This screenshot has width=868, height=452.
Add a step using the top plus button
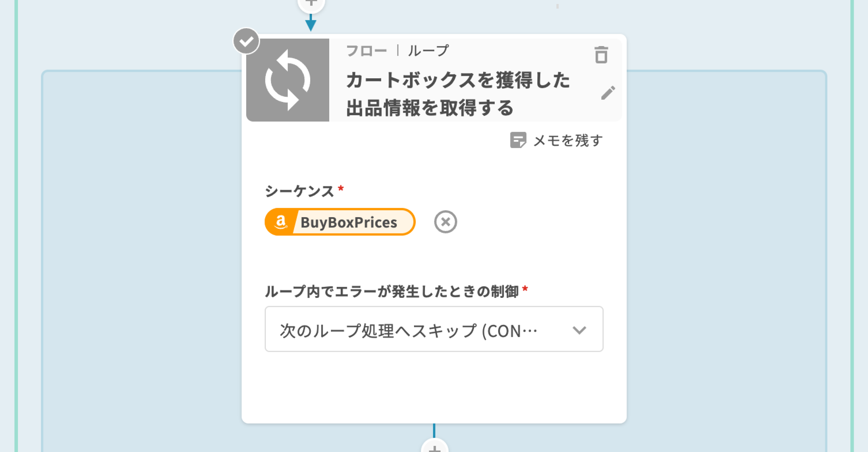coord(311,4)
